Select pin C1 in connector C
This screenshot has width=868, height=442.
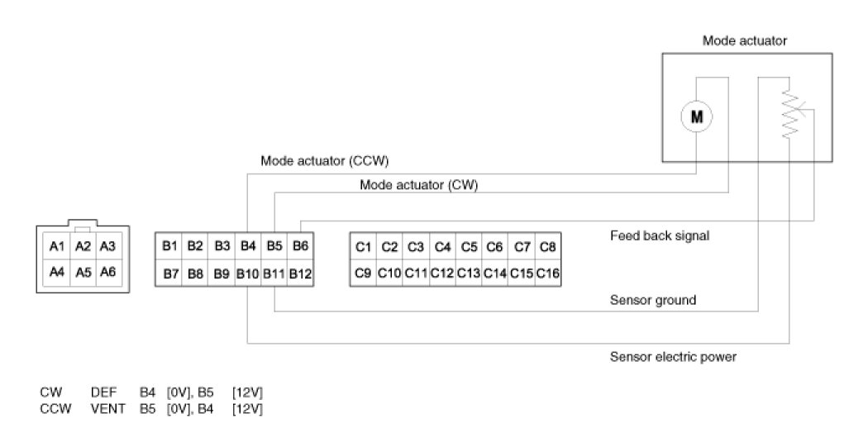coord(364,247)
